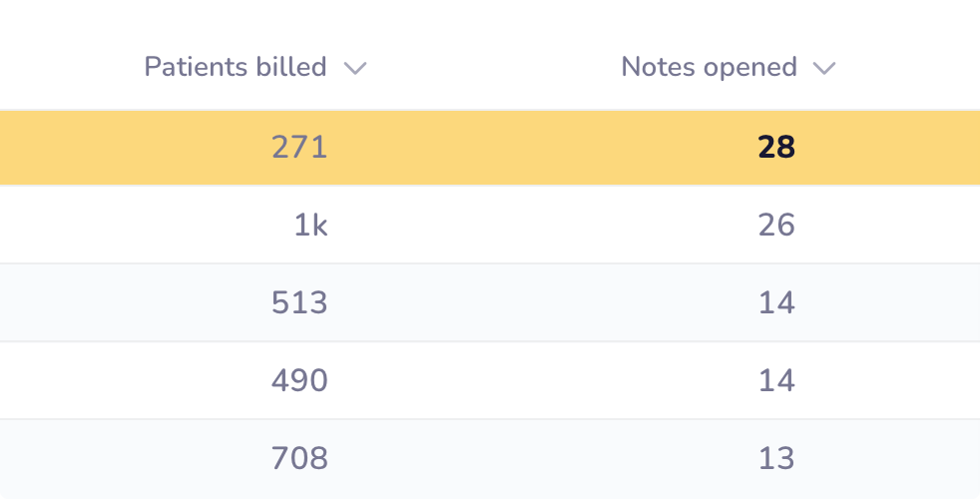The width and height of the screenshot is (980, 499).
Task: Click the 14 value beside 513
Action: [775, 303]
